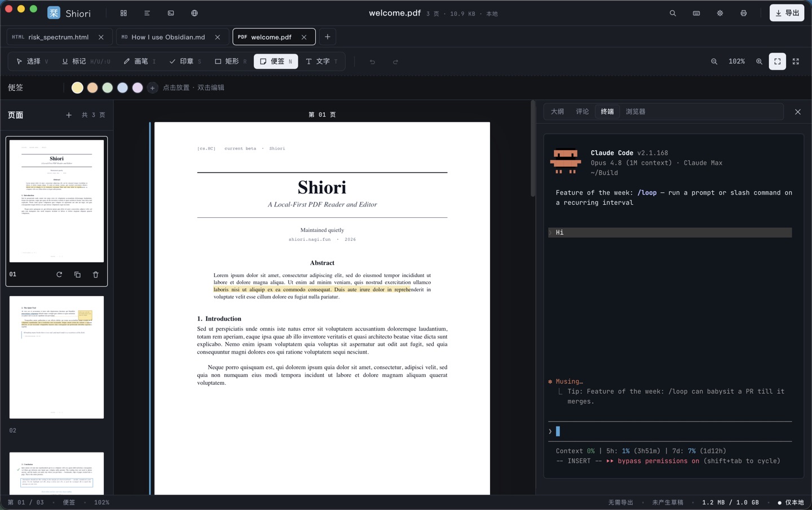Open the grid view icon in title bar
The image size is (812, 510).
coord(123,13)
